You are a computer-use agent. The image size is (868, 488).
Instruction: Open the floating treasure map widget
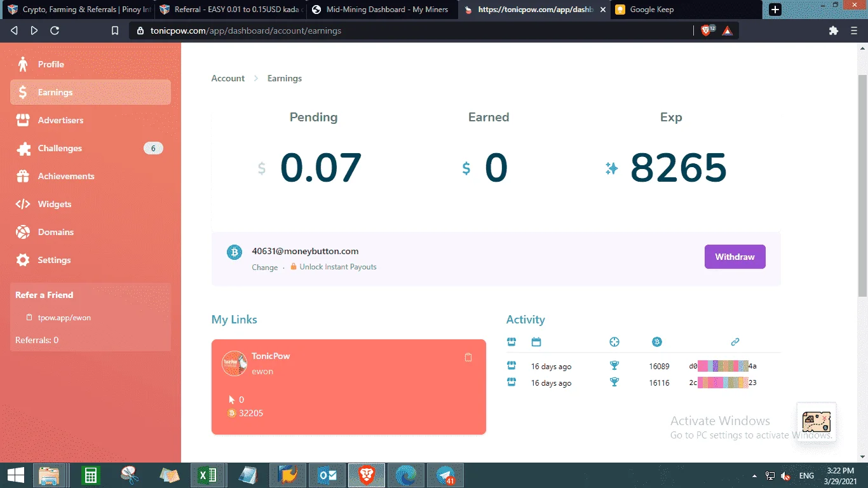817,421
